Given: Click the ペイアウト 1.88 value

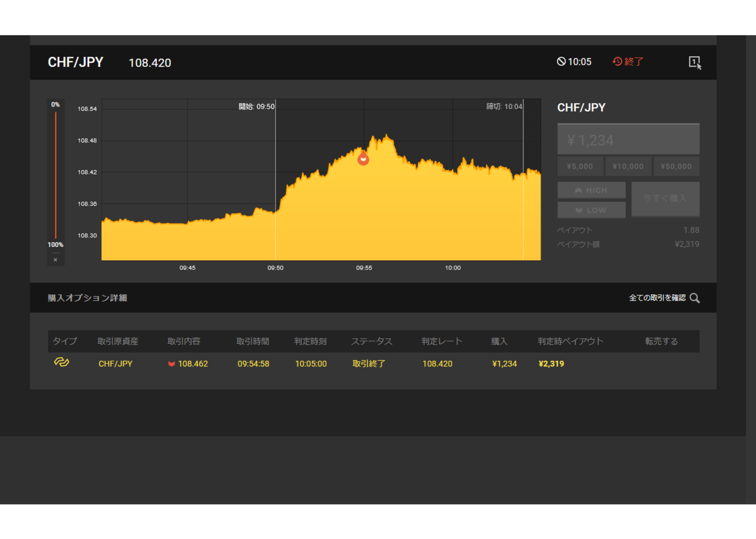Looking at the screenshot, I should (691, 230).
